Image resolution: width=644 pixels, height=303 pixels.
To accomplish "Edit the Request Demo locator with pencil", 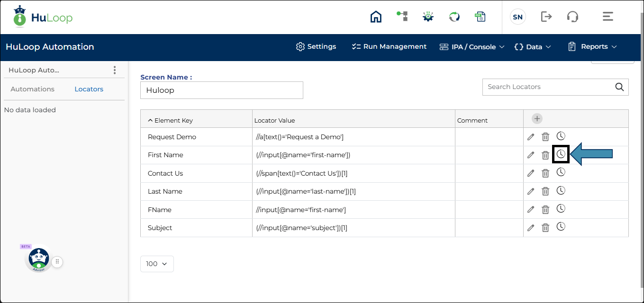I will [x=531, y=137].
